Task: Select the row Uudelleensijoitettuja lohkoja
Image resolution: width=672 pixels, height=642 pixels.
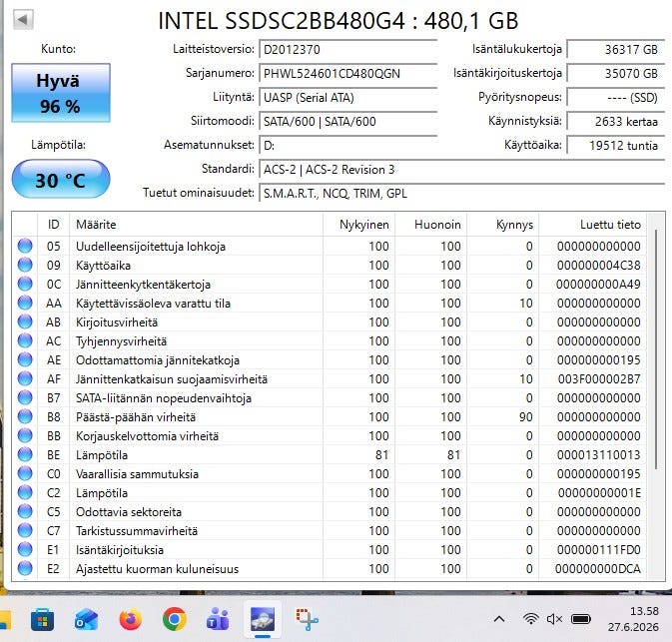Action: pos(330,246)
